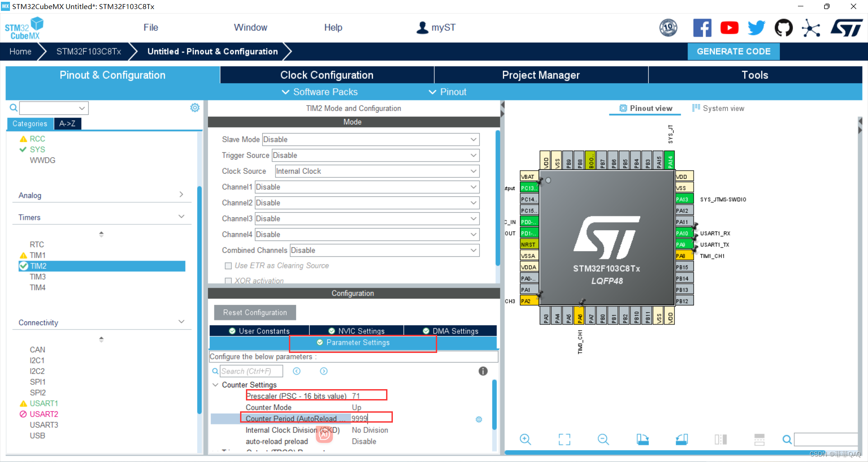Switch to the Tools tab
This screenshot has height=462, width=868.
[755, 75]
